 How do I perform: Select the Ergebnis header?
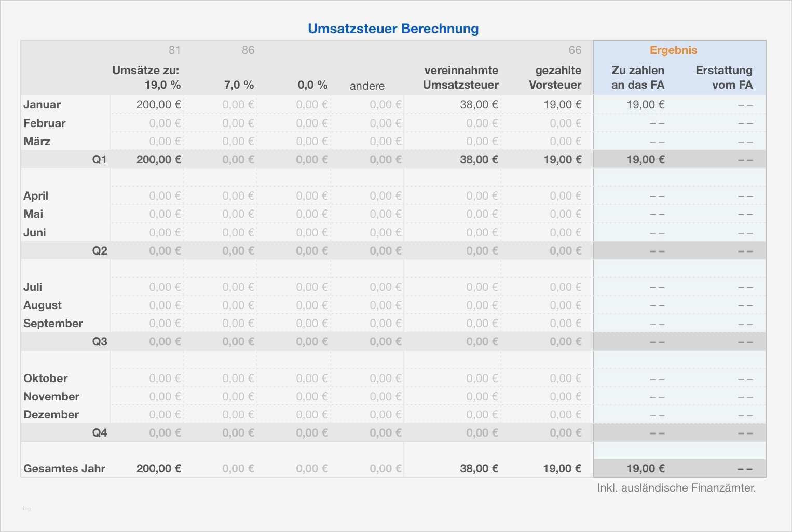point(673,50)
